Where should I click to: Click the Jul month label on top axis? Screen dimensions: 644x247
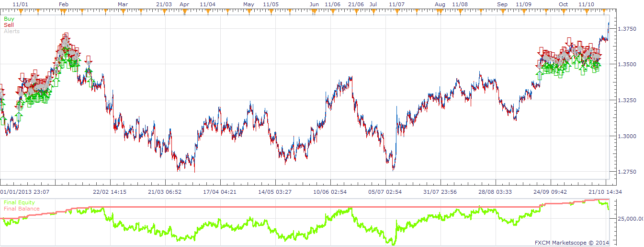[373, 4]
